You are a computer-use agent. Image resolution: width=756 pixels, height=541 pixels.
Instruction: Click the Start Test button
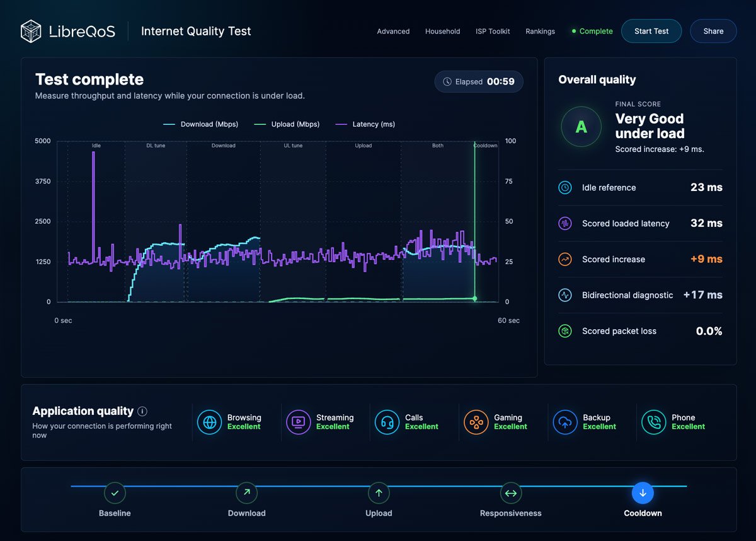point(651,31)
